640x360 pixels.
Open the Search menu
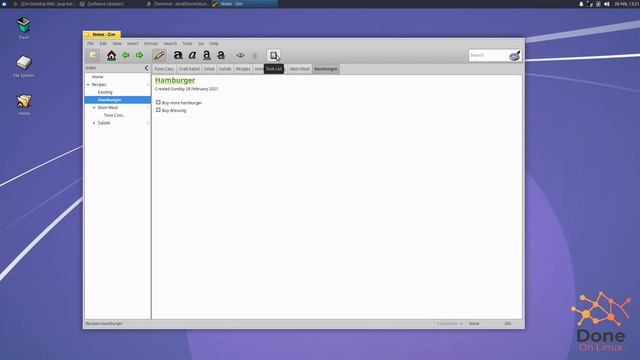coord(170,43)
